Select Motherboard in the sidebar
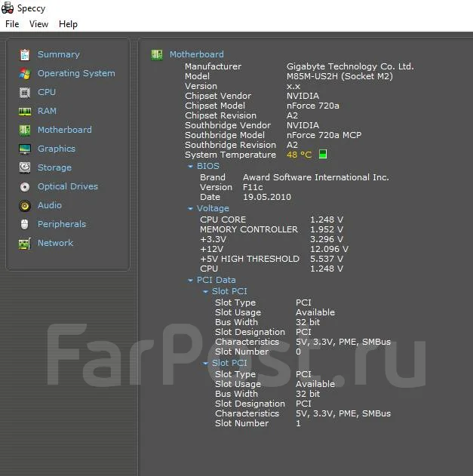 [x=65, y=130]
